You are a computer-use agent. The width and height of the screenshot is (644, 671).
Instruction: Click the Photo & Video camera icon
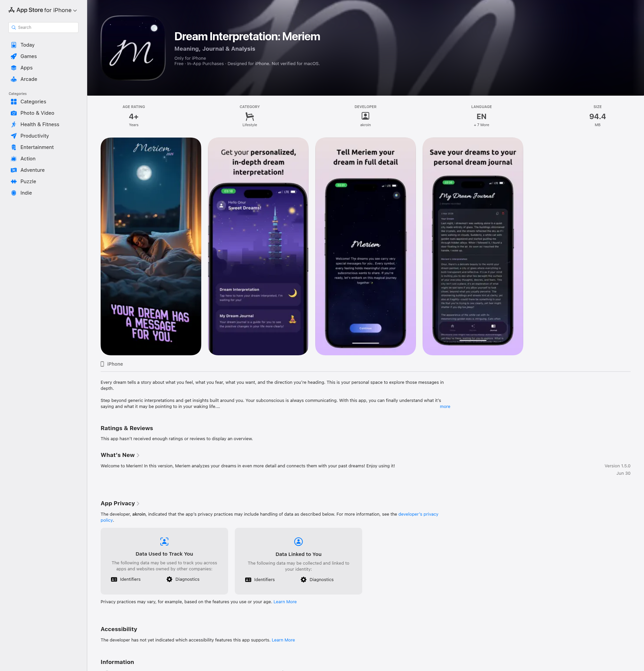coord(14,113)
